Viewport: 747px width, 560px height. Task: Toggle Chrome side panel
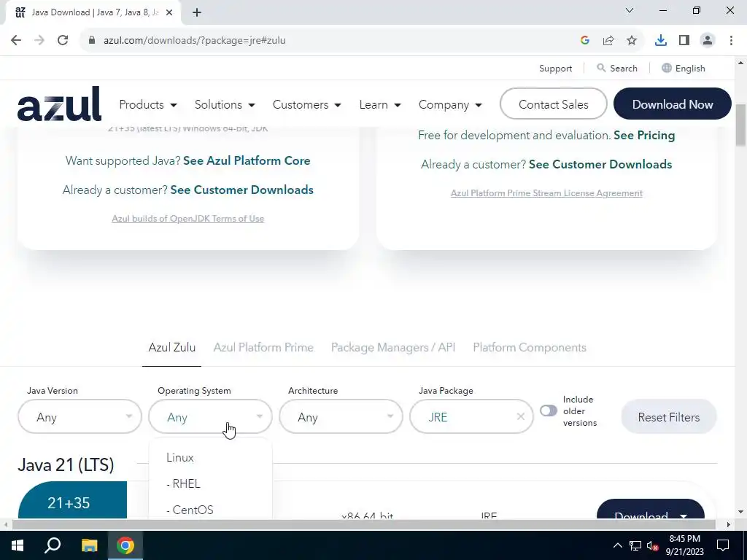(684, 41)
